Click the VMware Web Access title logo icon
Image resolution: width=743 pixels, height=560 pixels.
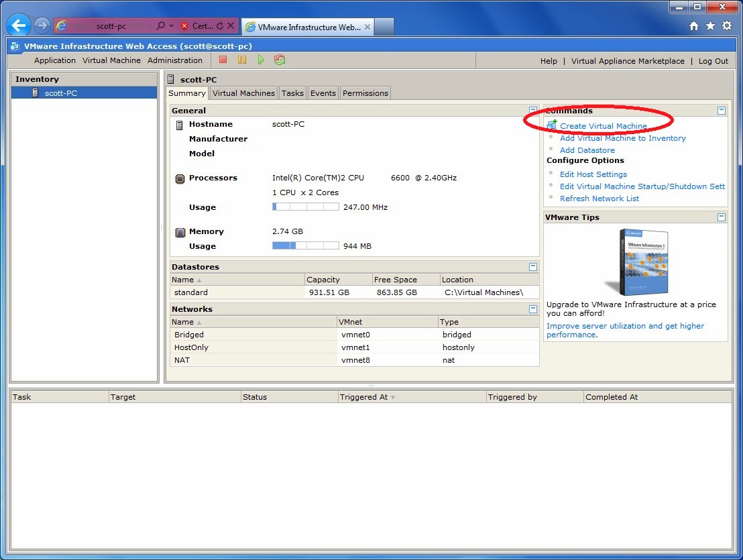pos(15,46)
